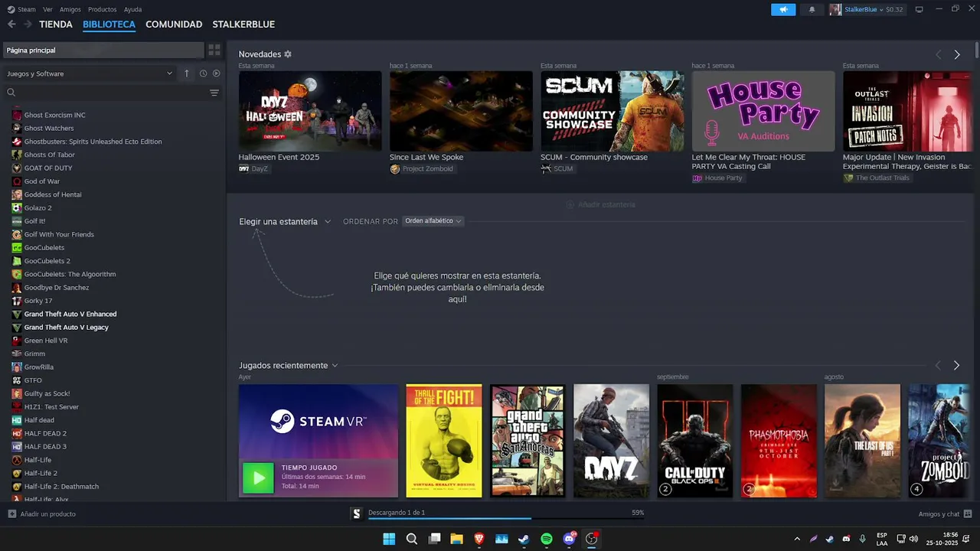Image resolution: width=980 pixels, height=551 pixels.
Task: Launch SteamVR with the green play button
Action: pyautogui.click(x=258, y=478)
